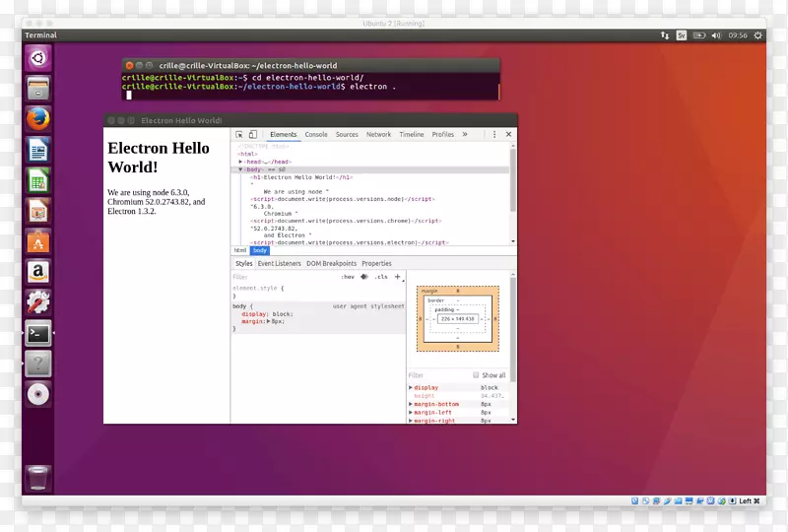Open System Settings from the launcher

[x=38, y=302]
